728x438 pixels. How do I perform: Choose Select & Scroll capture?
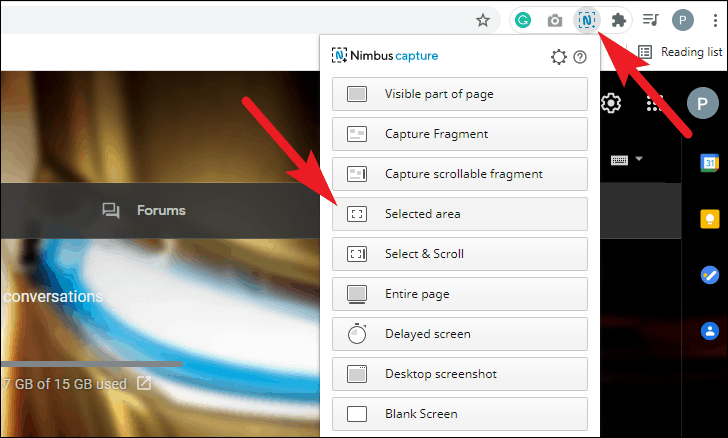[460, 254]
